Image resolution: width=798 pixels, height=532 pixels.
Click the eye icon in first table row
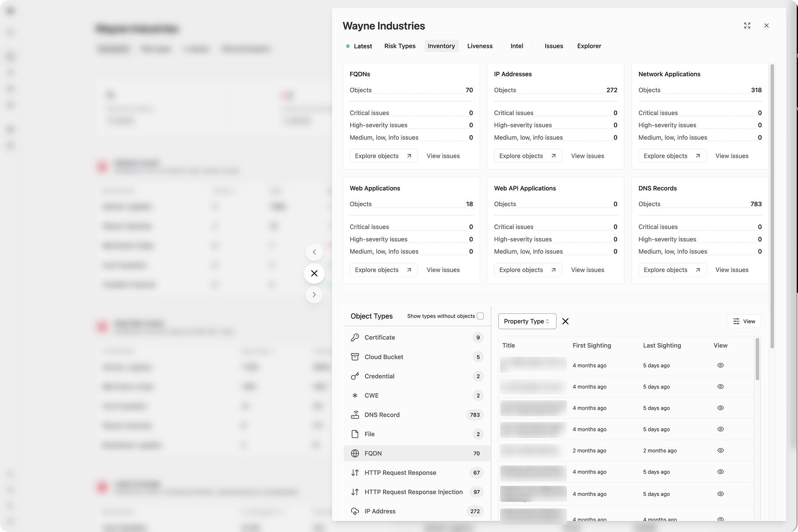720,365
